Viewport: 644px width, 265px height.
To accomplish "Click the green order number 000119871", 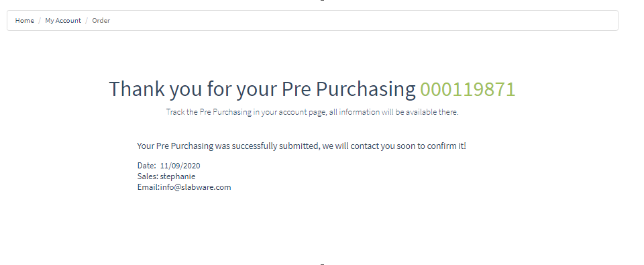I will click(x=468, y=89).
